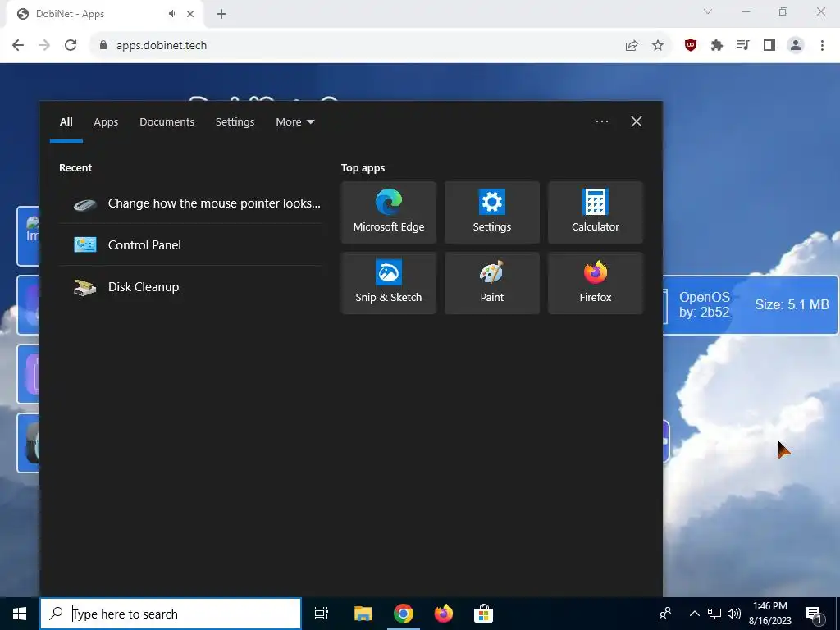Open Settings tile in Top apps
Screen dimensions: 840x630
492,212
